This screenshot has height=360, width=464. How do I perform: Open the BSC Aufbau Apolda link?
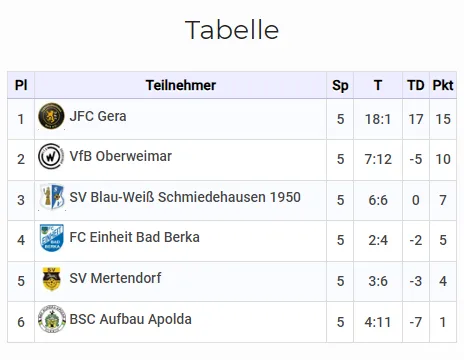click(x=130, y=319)
